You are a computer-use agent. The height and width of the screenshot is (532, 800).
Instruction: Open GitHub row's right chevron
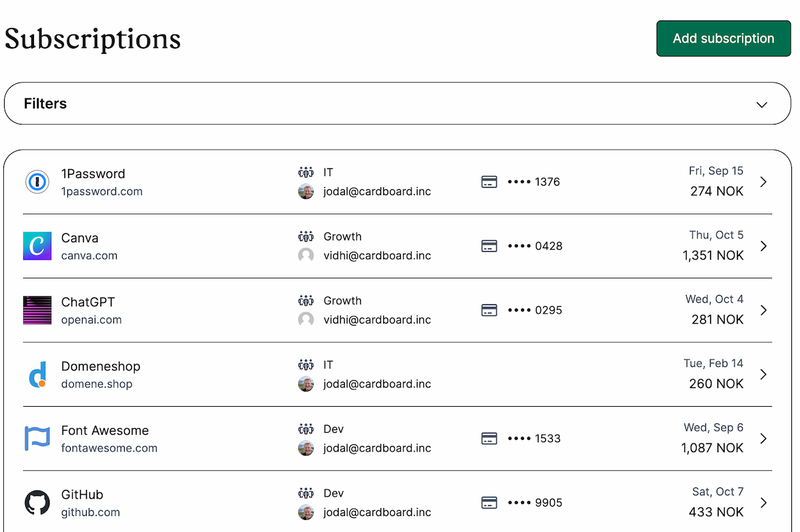point(764,502)
